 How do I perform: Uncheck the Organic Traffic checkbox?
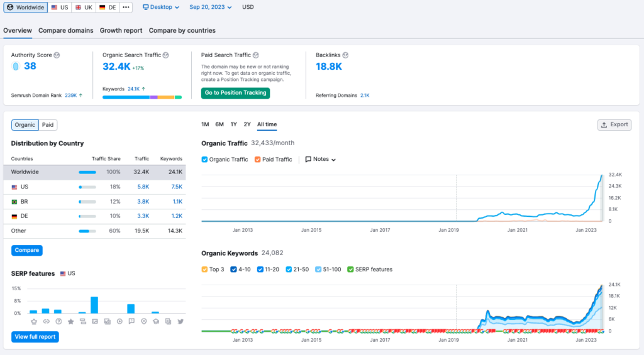pyautogui.click(x=204, y=160)
